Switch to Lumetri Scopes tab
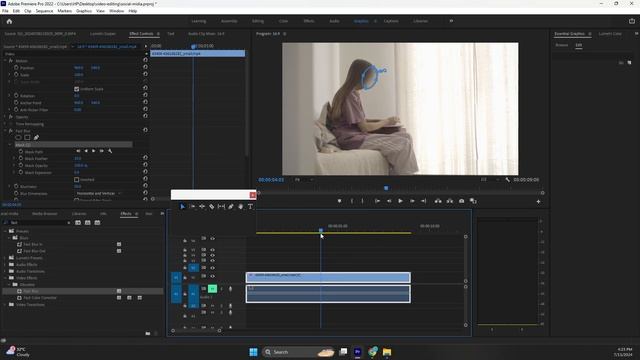The width and height of the screenshot is (640, 360). click(x=103, y=34)
